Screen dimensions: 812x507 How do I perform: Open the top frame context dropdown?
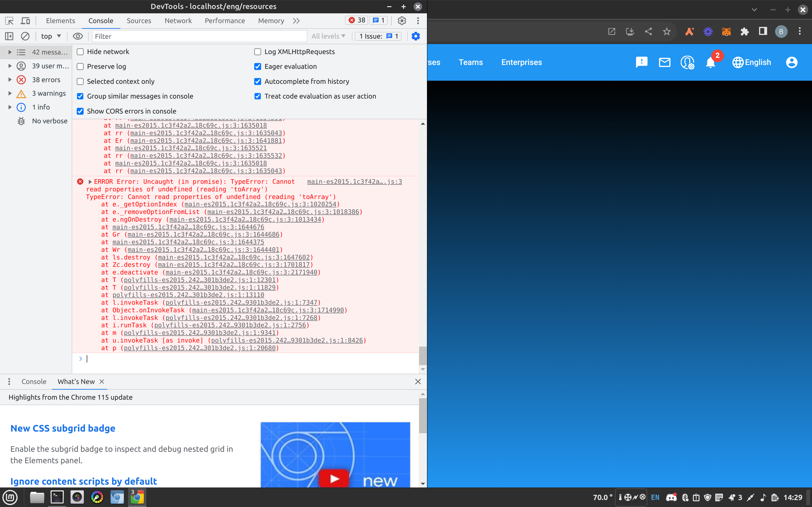51,36
